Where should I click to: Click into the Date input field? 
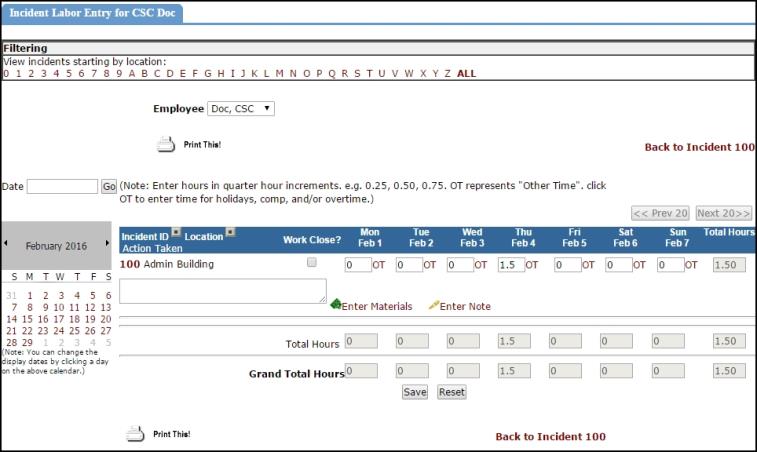coord(62,186)
